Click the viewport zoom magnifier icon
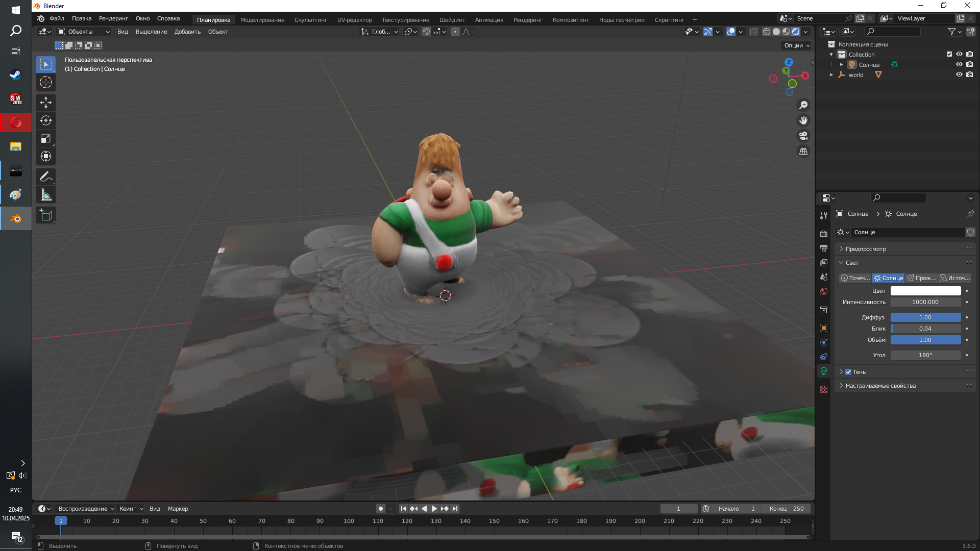Screen dimensions: 980x551 point(803,105)
